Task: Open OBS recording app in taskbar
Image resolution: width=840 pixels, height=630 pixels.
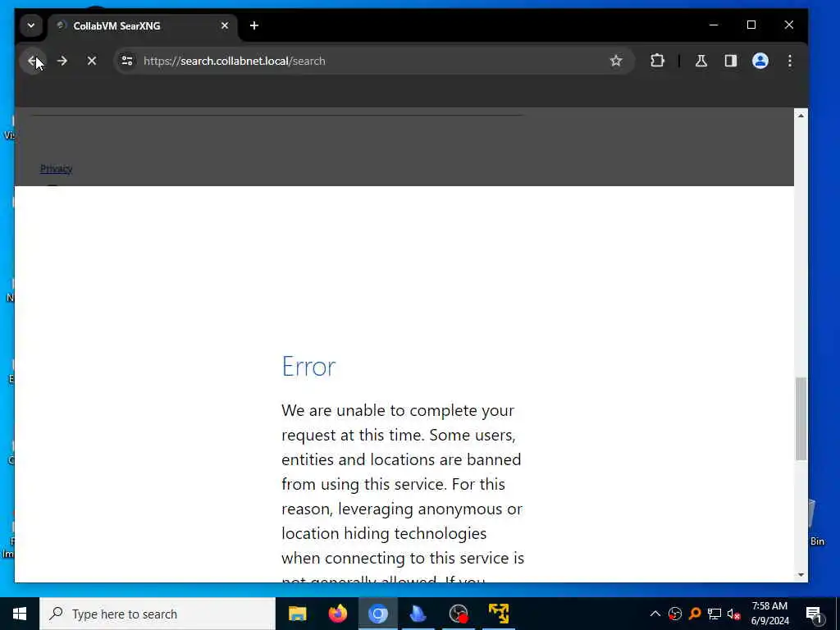Action: click(x=459, y=614)
